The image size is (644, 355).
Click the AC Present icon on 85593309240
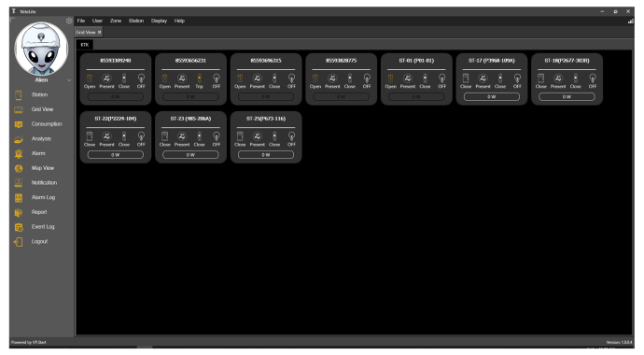[106, 78]
